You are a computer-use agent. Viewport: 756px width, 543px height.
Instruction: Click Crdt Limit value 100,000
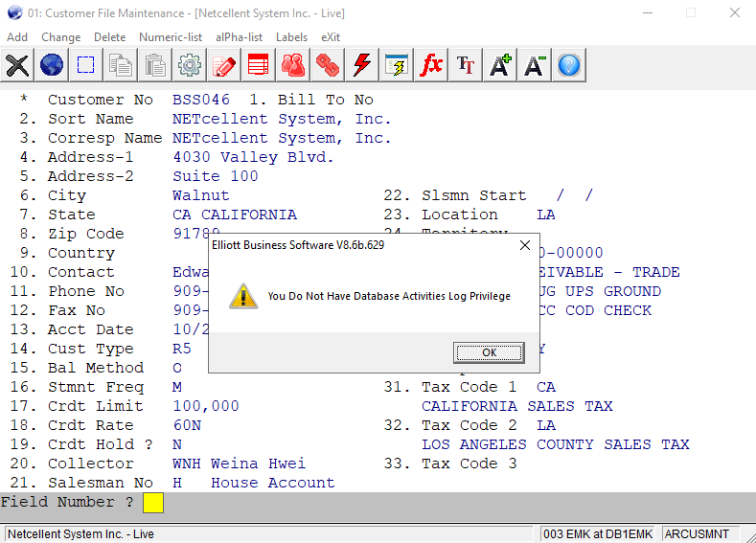[206, 406]
